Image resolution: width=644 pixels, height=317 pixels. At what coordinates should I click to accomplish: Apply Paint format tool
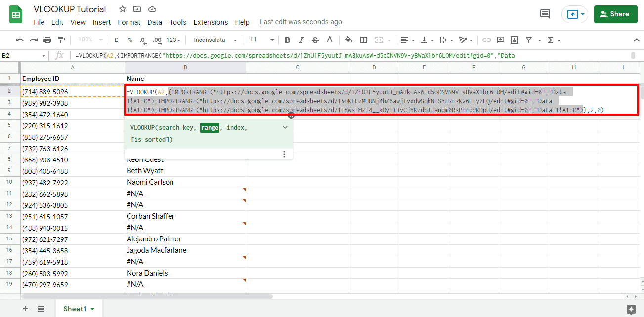pos(61,40)
